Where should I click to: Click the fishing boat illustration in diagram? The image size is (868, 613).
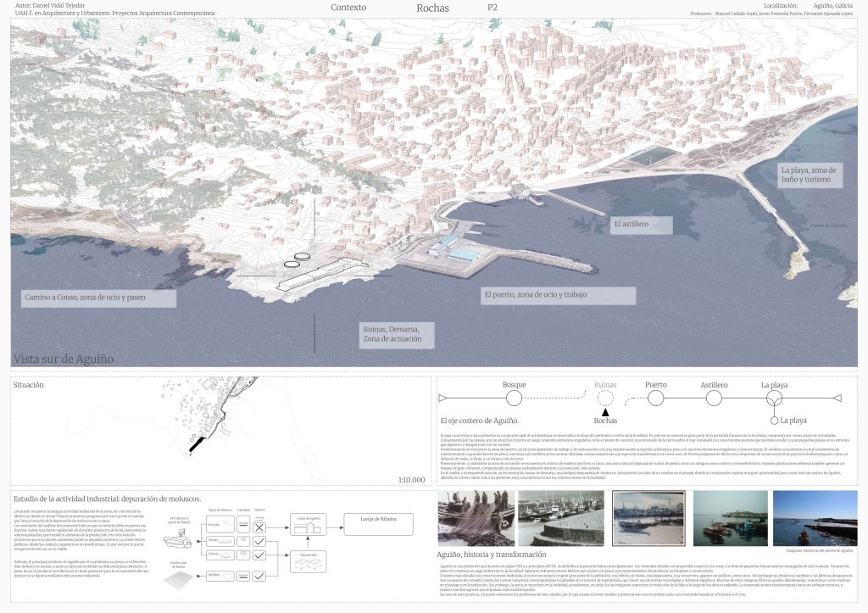pyautogui.click(x=175, y=540)
